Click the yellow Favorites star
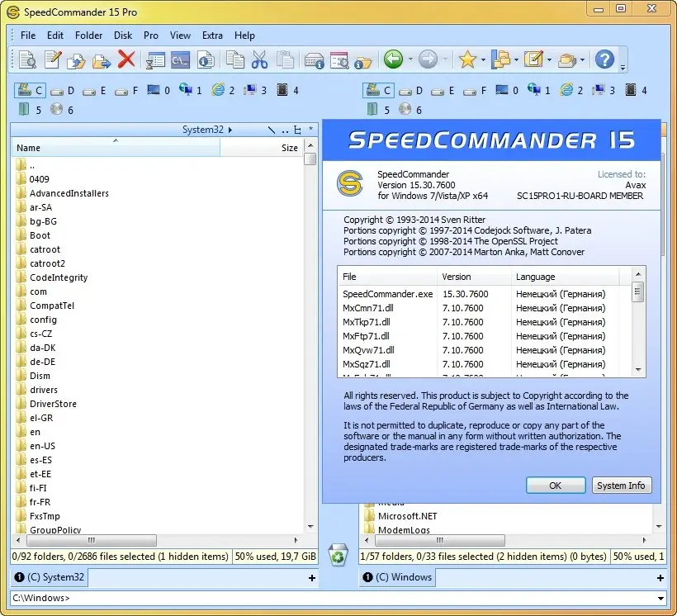 coord(467,59)
